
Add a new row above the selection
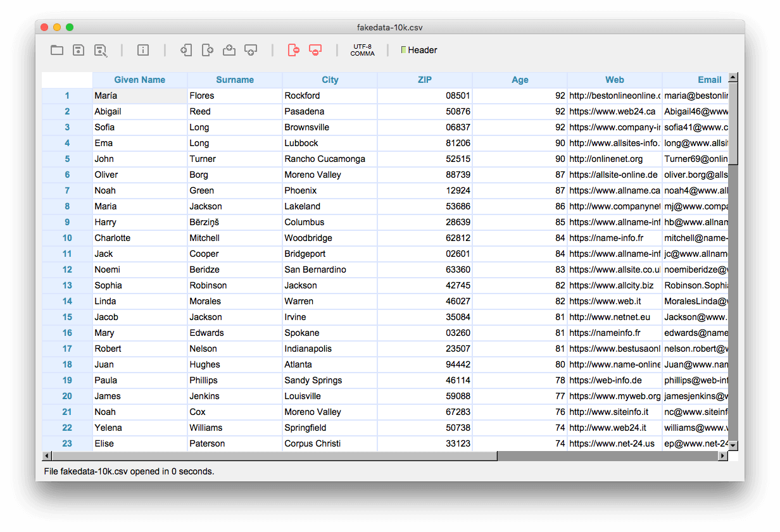[229, 50]
